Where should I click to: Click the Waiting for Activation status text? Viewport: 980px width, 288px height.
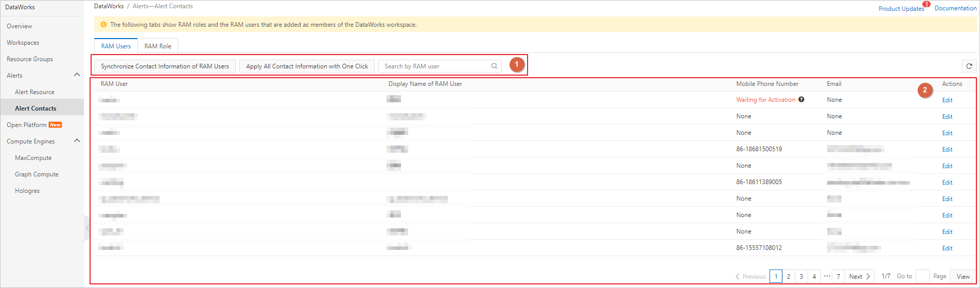point(765,100)
